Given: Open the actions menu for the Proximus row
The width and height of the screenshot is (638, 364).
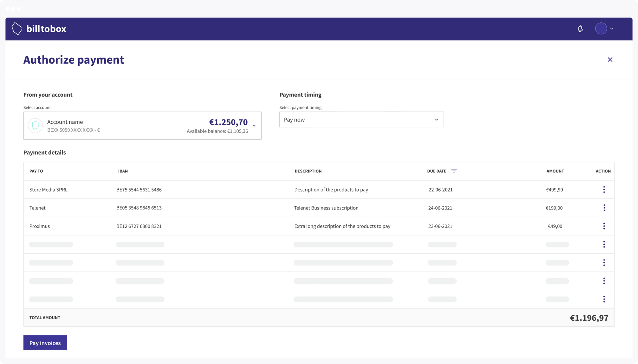Looking at the screenshot, I should point(604,226).
